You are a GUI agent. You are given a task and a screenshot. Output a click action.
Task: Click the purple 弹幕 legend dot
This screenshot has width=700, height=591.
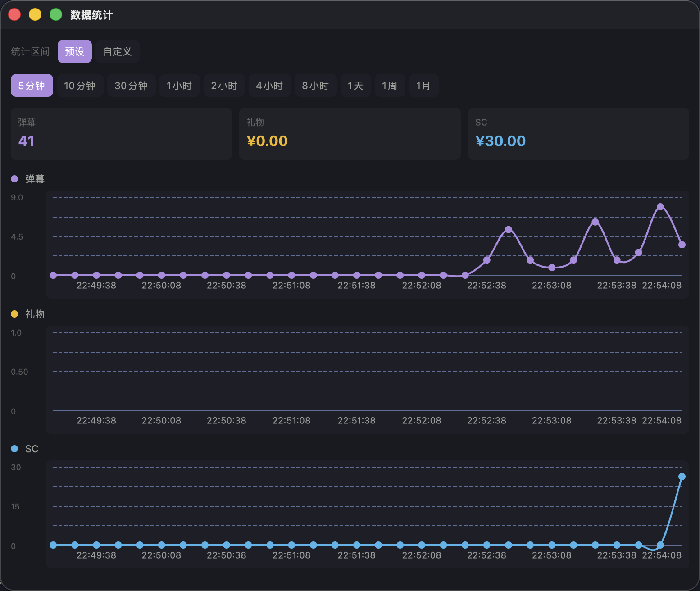tap(14, 179)
